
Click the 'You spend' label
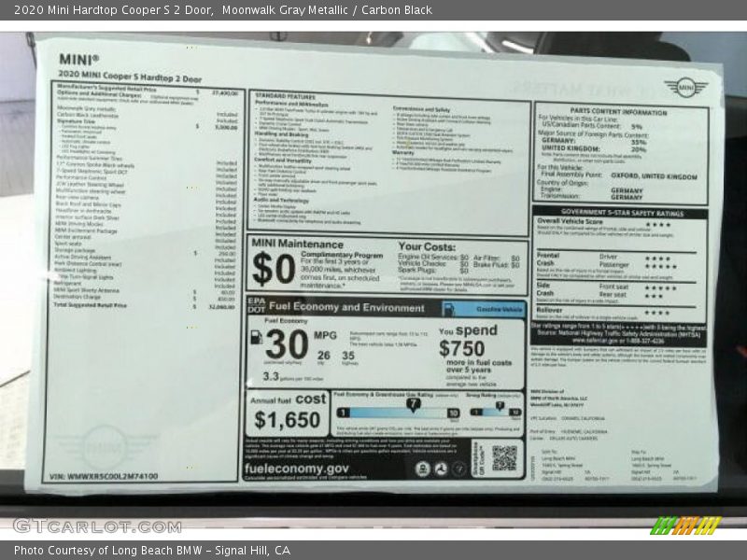pos(468,330)
